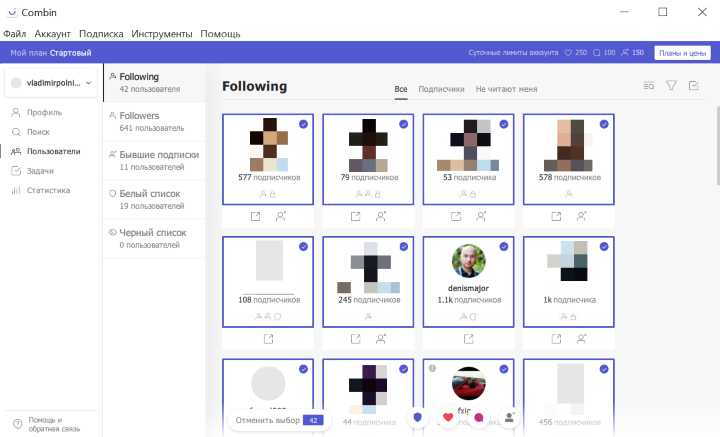720x437 pixels.
Task: Click unfollow icon under 578 подписчиков card
Action: (581, 216)
